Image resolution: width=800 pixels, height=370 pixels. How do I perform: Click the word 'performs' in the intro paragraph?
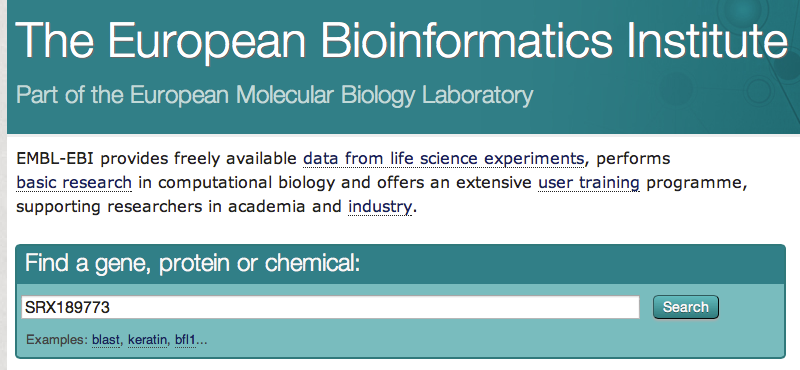coord(633,159)
